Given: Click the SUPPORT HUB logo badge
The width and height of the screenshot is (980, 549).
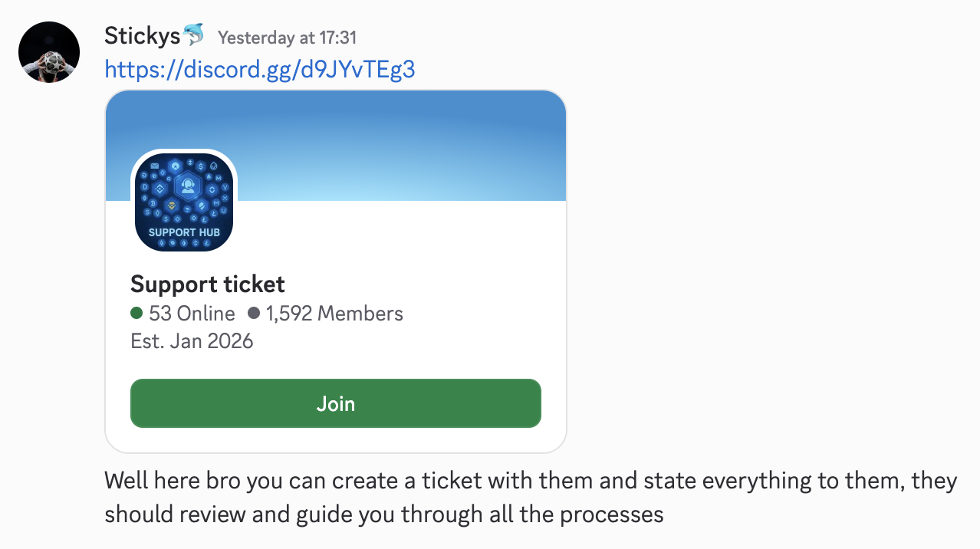Looking at the screenshot, I should 184,232.
